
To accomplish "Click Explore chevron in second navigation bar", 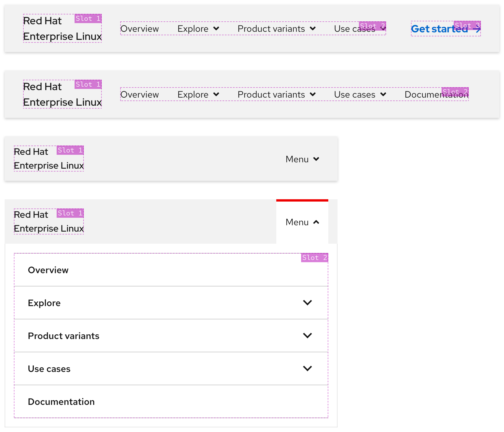I will pos(216,94).
